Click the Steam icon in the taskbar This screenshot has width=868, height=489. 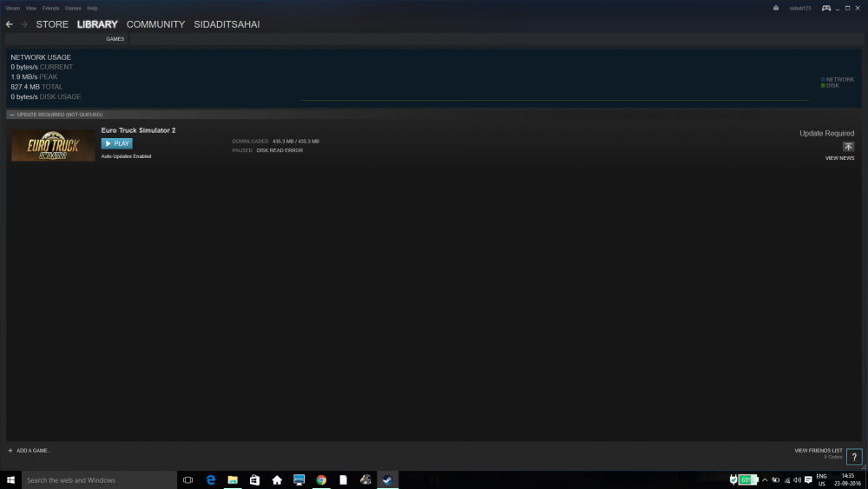tap(387, 479)
